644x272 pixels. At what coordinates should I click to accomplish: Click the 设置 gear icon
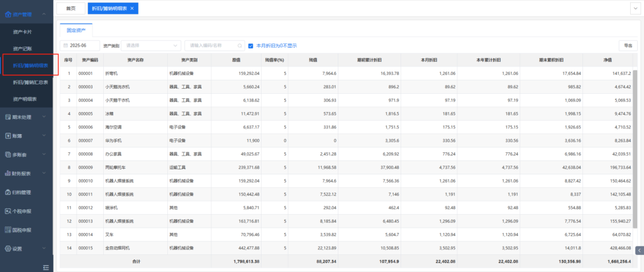8,249
